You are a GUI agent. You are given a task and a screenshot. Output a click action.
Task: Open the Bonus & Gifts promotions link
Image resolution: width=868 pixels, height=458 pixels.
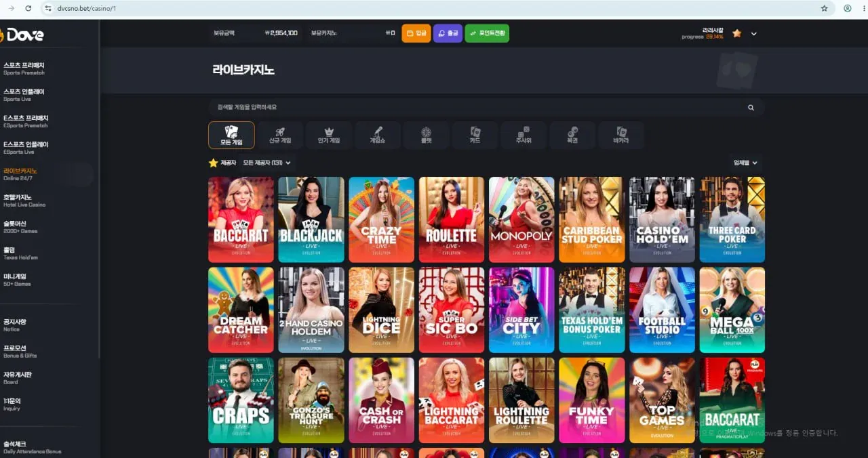20,352
